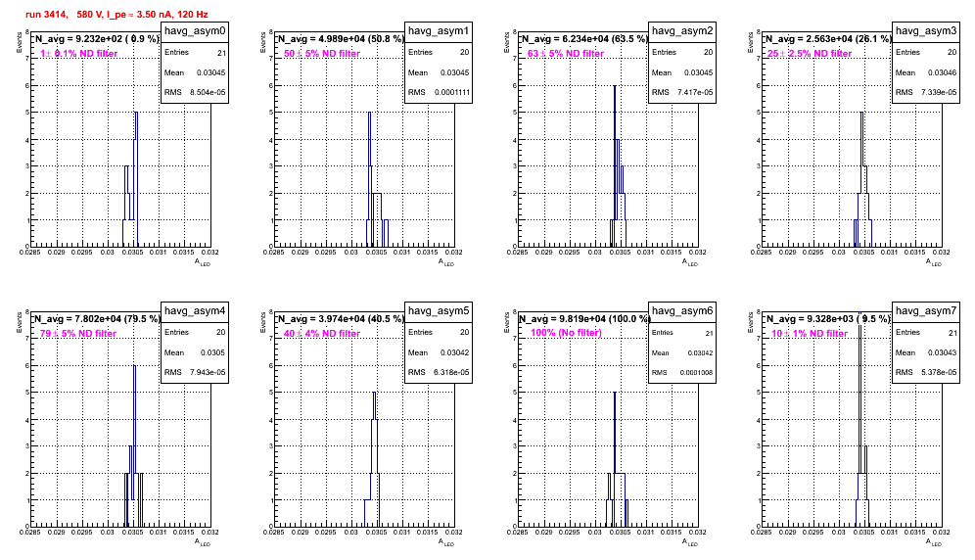The image size is (975, 560).
Task: Click Mean 0.03046 in havg_asym3 box
Action: click(x=926, y=72)
